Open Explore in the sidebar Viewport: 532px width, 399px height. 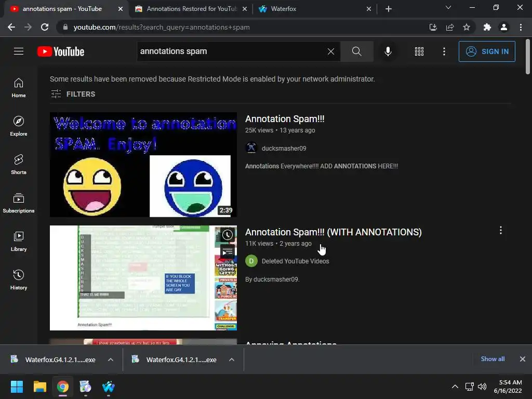19,126
